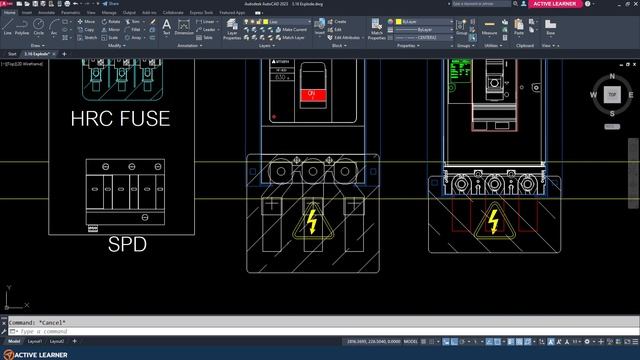Click the Linear dimension tool
This screenshot has height=360, width=640.
(205, 22)
